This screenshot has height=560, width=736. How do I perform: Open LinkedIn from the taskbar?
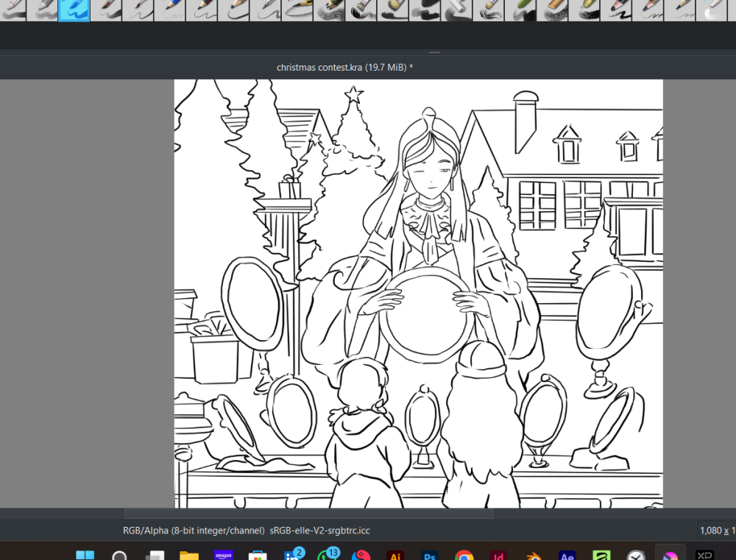[x=292, y=556]
